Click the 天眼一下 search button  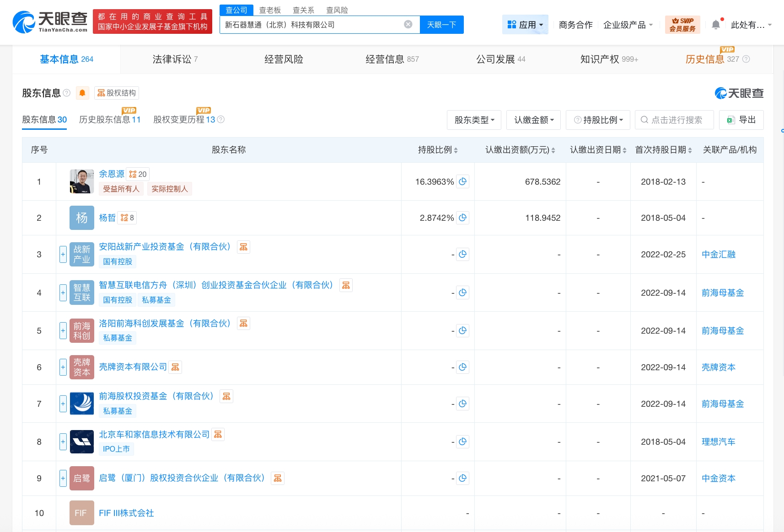click(441, 25)
